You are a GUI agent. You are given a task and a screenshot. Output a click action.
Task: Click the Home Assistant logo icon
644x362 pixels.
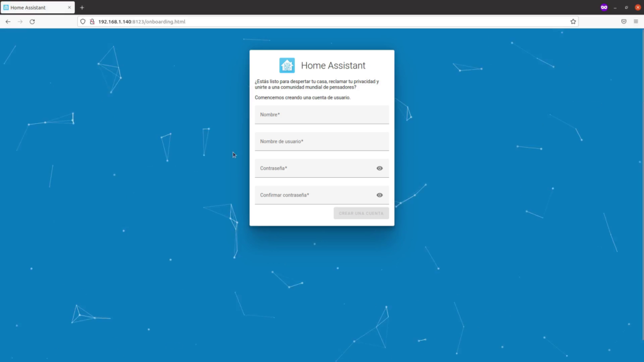pyautogui.click(x=287, y=65)
